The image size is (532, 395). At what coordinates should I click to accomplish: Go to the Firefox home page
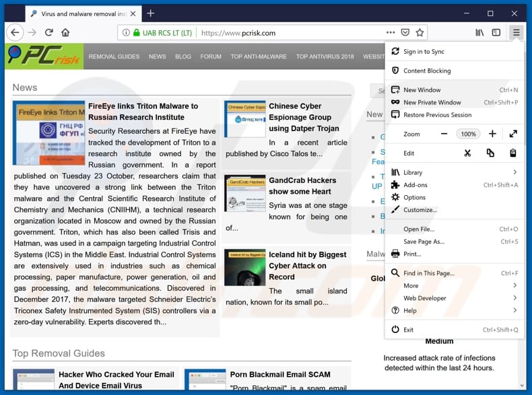click(x=65, y=32)
